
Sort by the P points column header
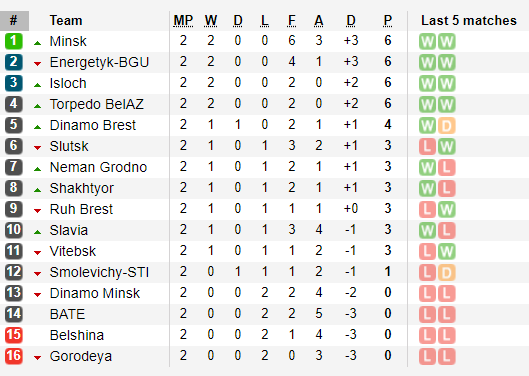pyautogui.click(x=388, y=21)
